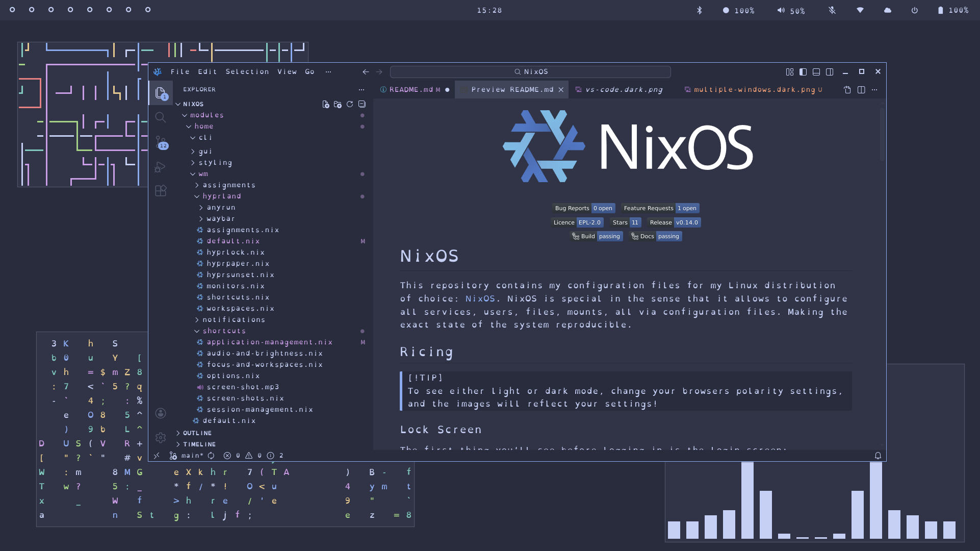Toggle the primary sidebar visibility

(x=803, y=71)
